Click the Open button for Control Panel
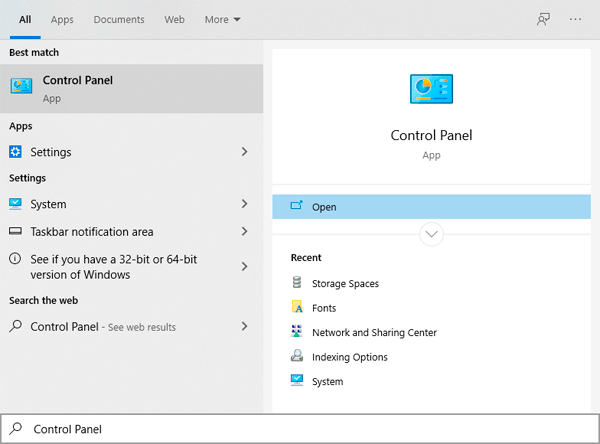The width and height of the screenshot is (600, 444). coord(431,207)
